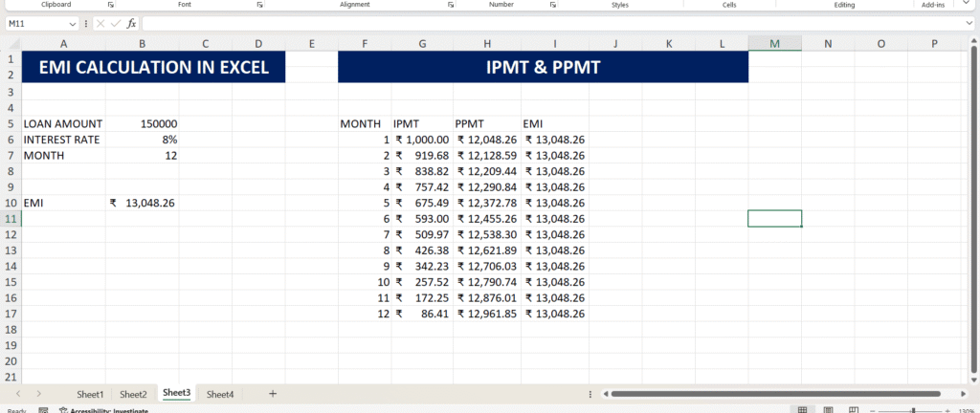Select the currently active cell M11
The height and width of the screenshot is (413, 980).
point(775,218)
